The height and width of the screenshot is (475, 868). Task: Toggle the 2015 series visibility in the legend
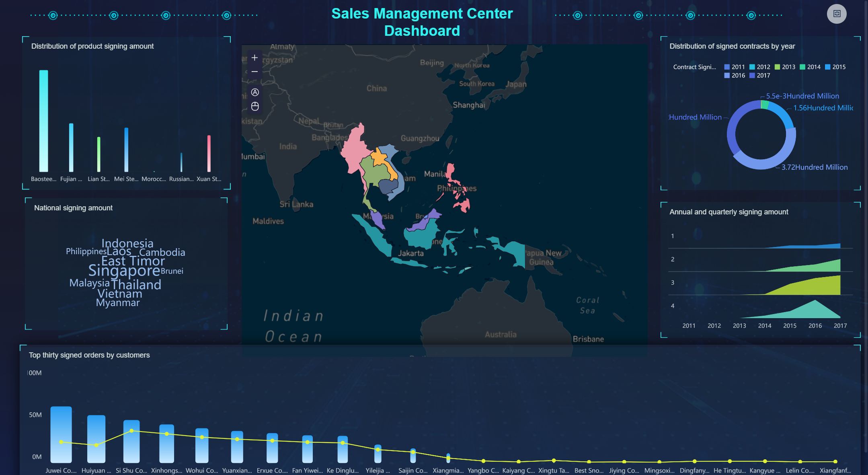tap(828, 67)
